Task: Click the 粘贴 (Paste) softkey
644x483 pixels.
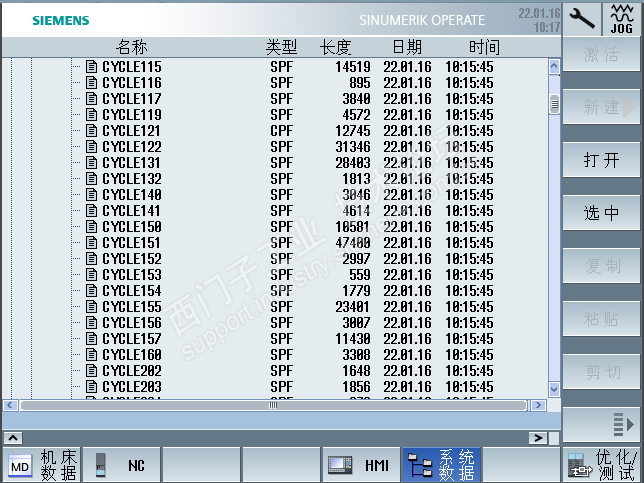Action: tap(601, 319)
